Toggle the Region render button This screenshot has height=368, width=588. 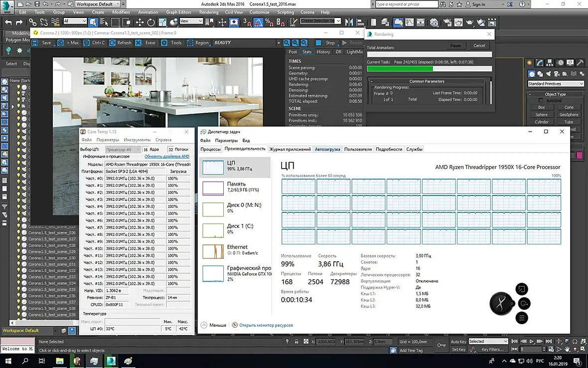click(197, 43)
